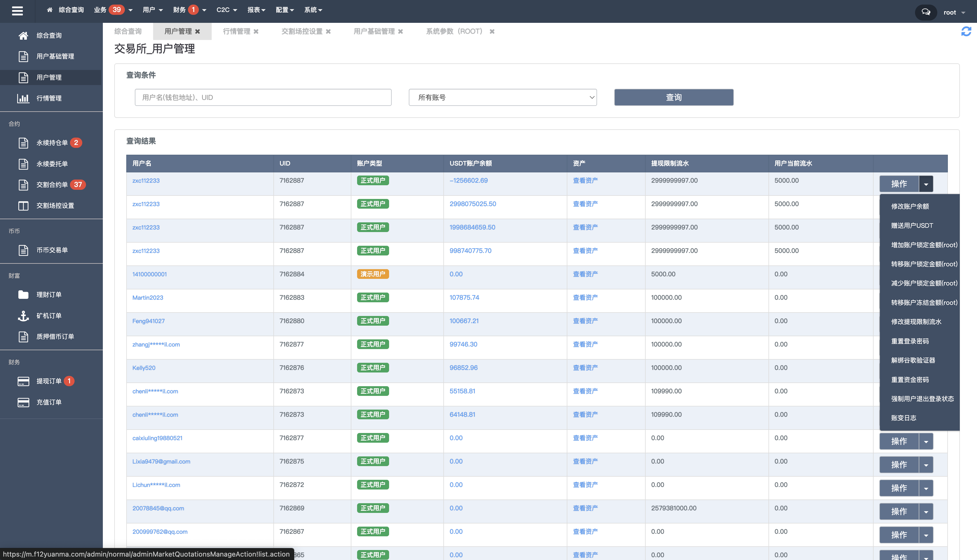Expand the 操作 dropdown arrow for caixiuling19880521
The width and height of the screenshot is (977, 560).
(x=926, y=442)
